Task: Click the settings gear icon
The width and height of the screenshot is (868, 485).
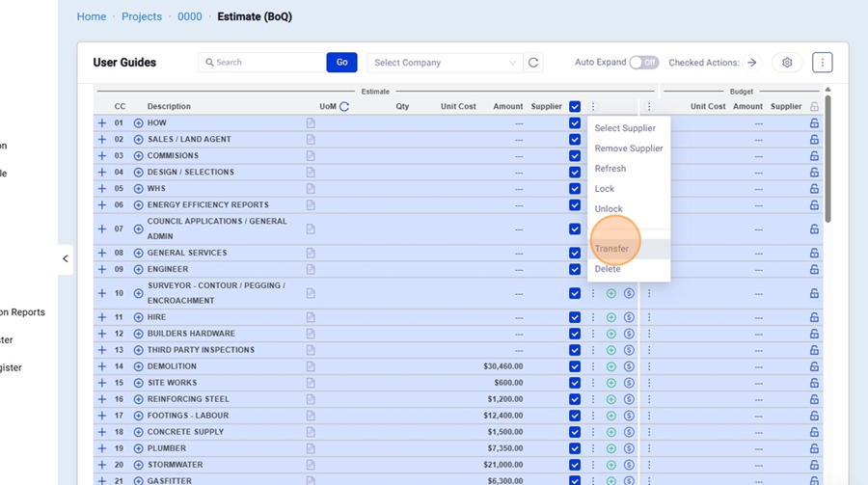Action: click(x=787, y=63)
